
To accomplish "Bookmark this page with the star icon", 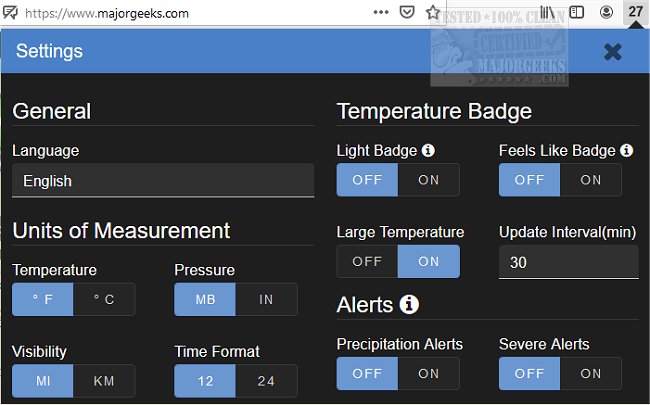I will coord(433,13).
